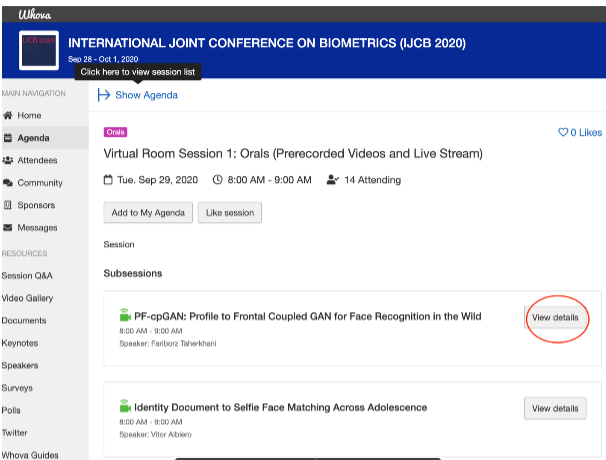The image size is (606, 460).
Task: Go to Home in main navigation
Action: coord(29,115)
